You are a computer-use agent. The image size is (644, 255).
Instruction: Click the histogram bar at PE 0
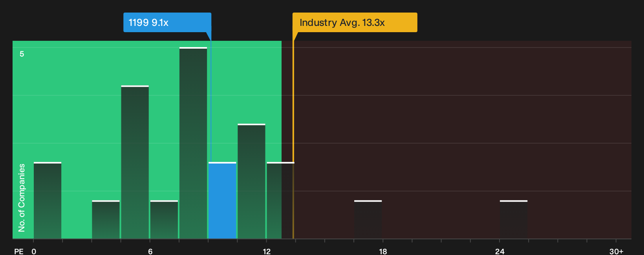pyautogui.click(x=48, y=200)
